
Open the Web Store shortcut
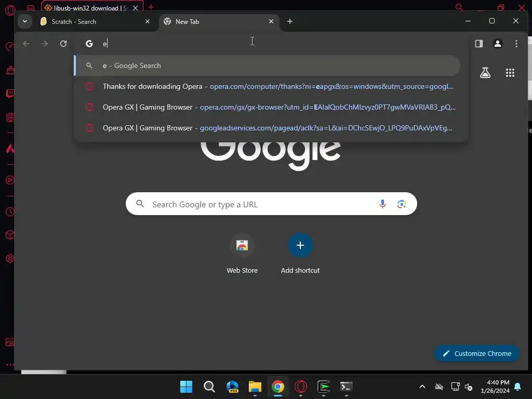242,254
